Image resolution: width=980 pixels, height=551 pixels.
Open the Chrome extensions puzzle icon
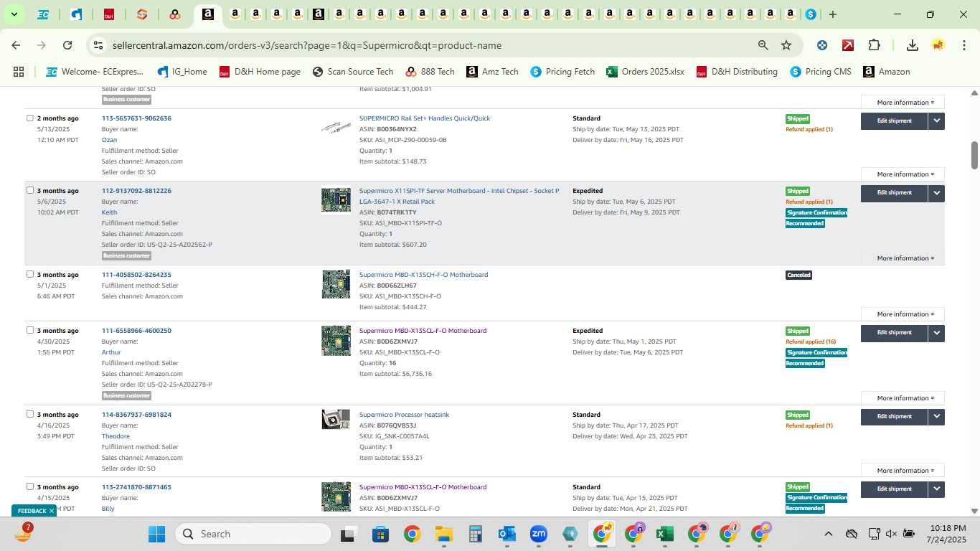[874, 45]
